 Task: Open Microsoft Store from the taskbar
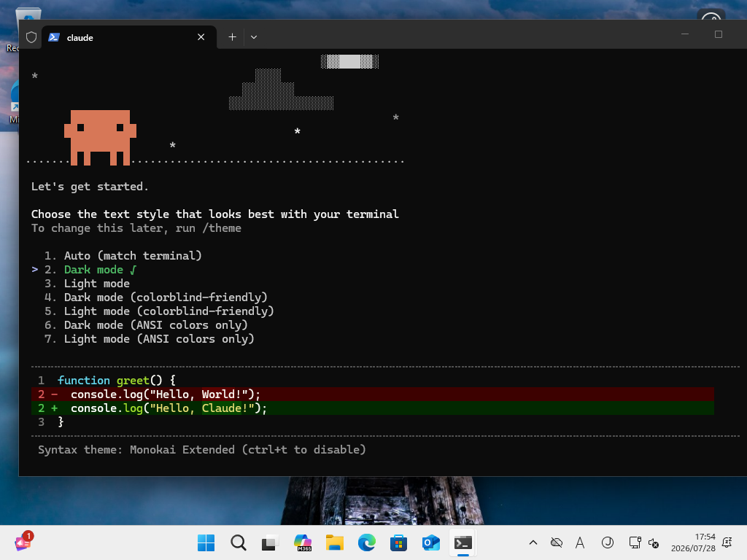point(398,542)
